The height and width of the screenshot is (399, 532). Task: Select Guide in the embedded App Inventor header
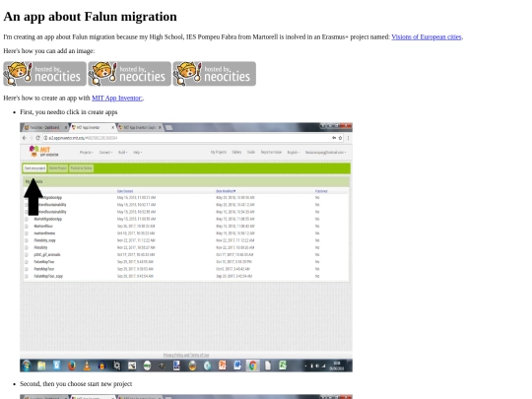coord(251,152)
